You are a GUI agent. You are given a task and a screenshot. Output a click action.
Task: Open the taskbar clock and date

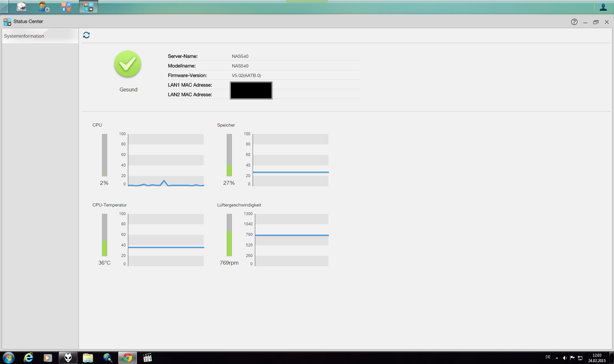pyautogui.click(x=597, y=358)
